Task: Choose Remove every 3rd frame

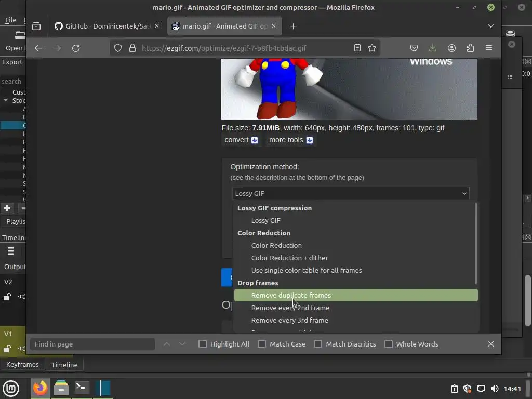Action: coord(356,320)
